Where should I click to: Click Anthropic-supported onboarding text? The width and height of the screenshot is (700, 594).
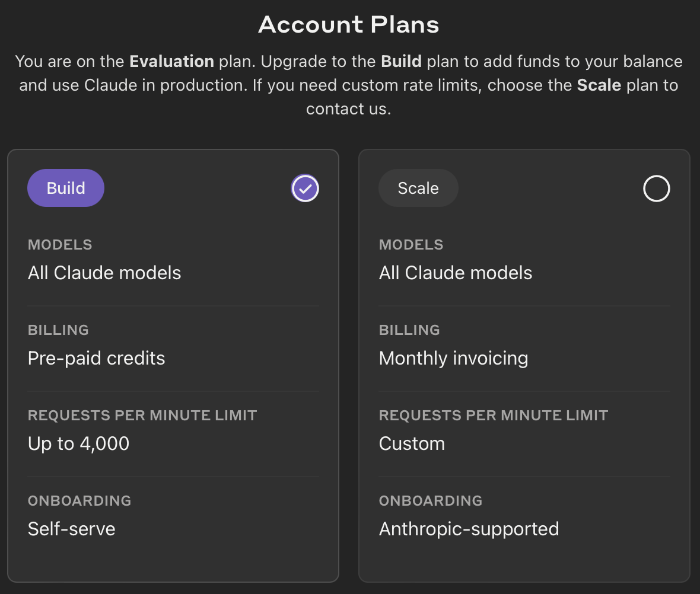[469, 529]
